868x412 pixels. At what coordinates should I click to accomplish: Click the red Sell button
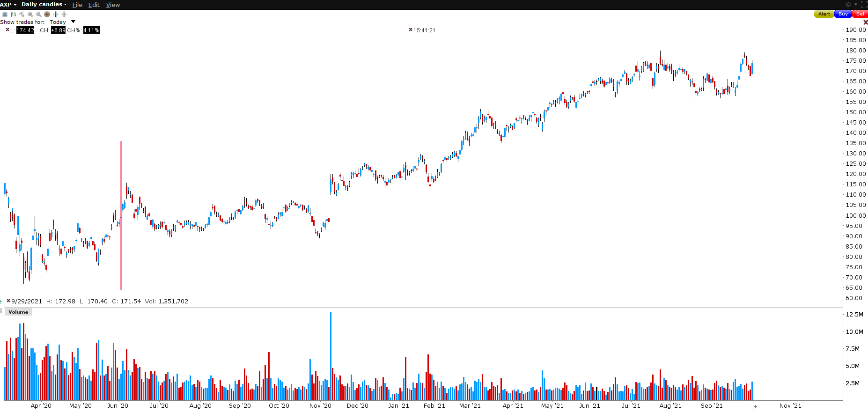[860, 14]
